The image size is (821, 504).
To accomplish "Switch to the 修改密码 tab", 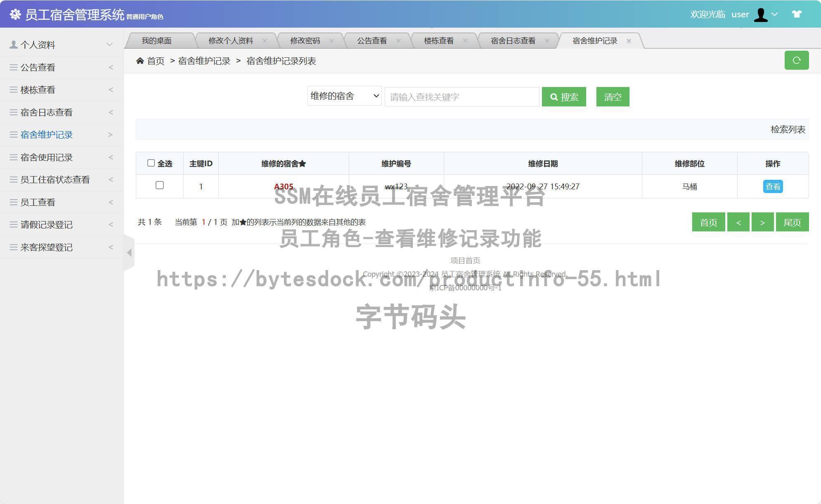I will tap(305, 40).
